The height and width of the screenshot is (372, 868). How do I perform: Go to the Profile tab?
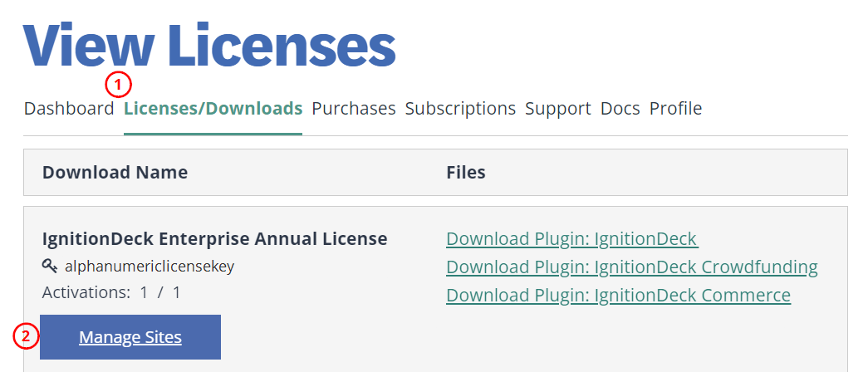point(675,109)
